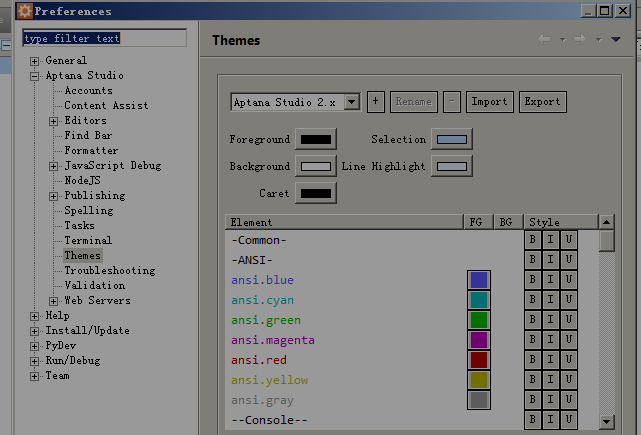Expand the Install/Update tree node
Image resolution: width=641 pixels, height=435 pixels.
coord(34,332)
